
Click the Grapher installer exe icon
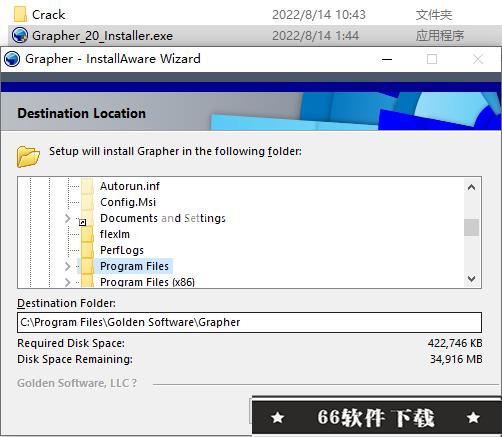point(20,35)
